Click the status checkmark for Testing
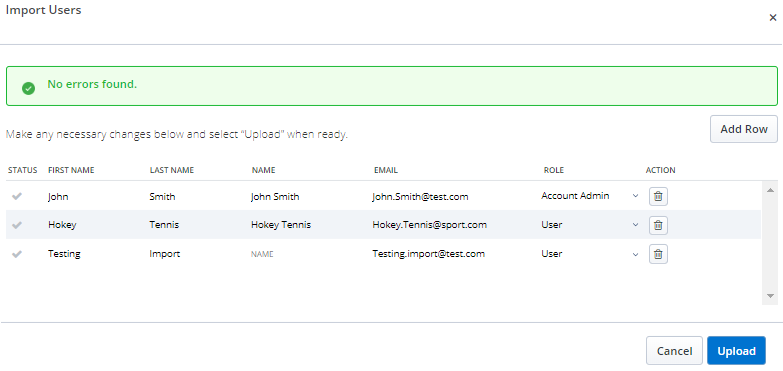783x371 pixels. click(17, 254)
